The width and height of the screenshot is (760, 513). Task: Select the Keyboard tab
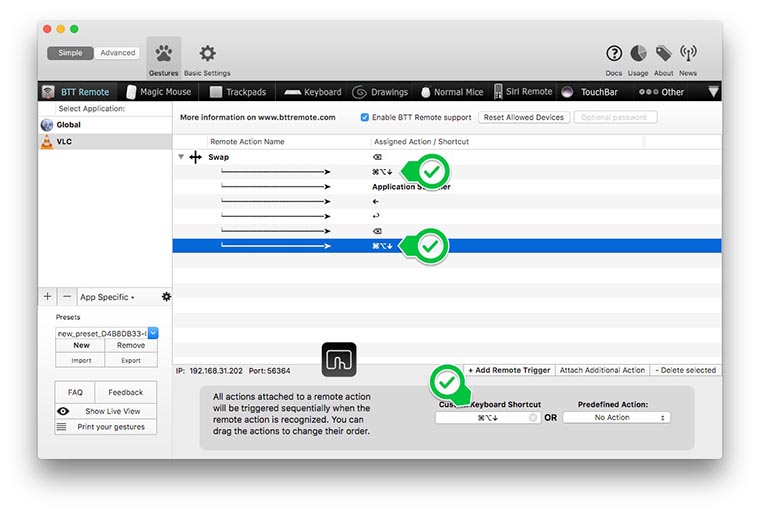(x=313, y=92)
